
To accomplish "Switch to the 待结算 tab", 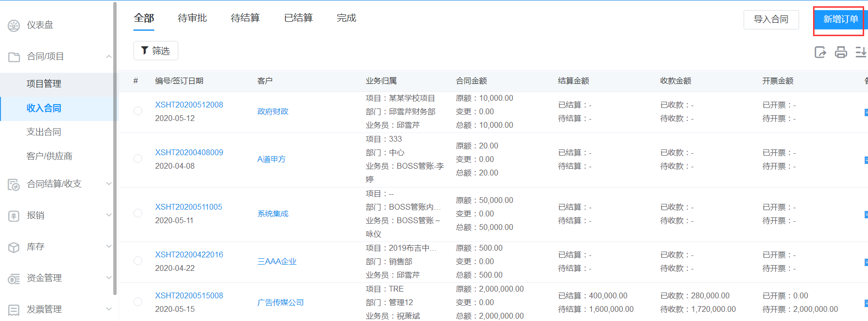I will (245, 18).
